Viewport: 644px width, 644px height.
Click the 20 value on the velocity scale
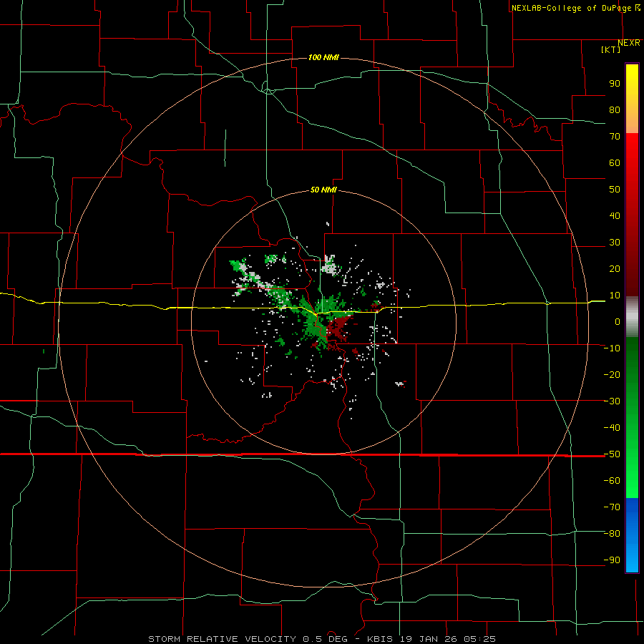point(615,269)
